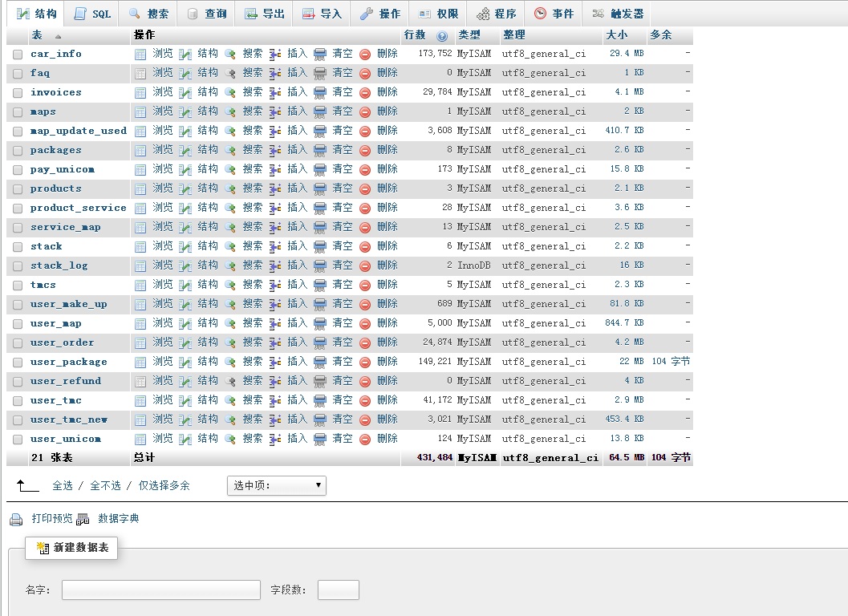This screenshot has width=848, height=616.
Task: Click the data dictionary icon
Action: tap(83, 519)
